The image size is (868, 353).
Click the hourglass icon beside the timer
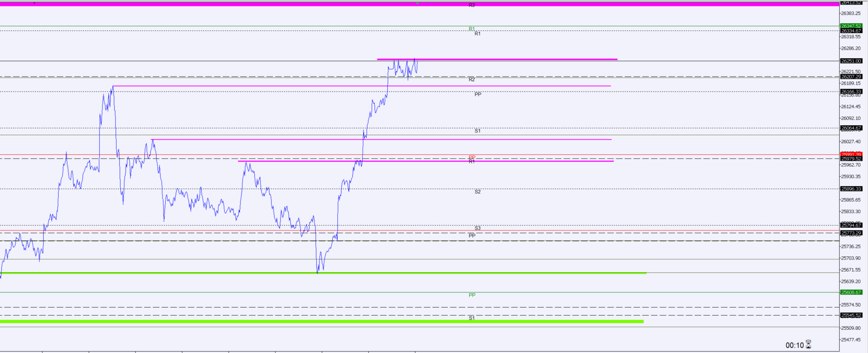tap(808, 345)
